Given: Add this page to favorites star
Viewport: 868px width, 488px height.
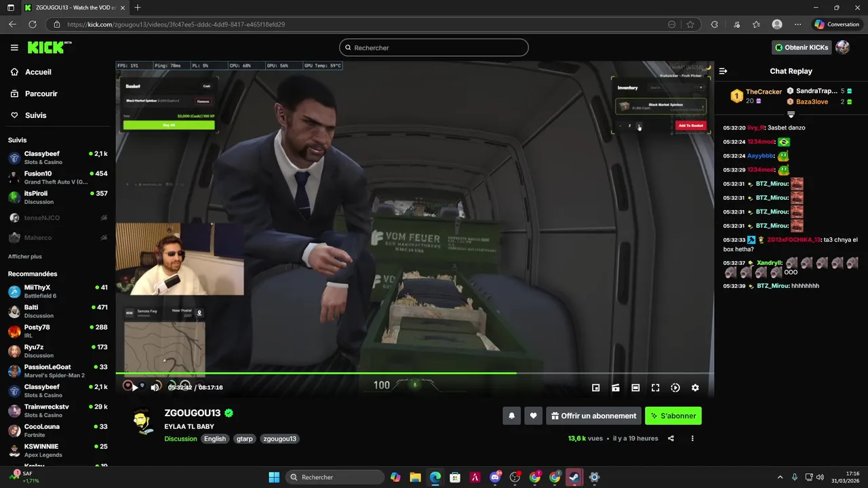Looking at the screenshot, I should [690, 24].
